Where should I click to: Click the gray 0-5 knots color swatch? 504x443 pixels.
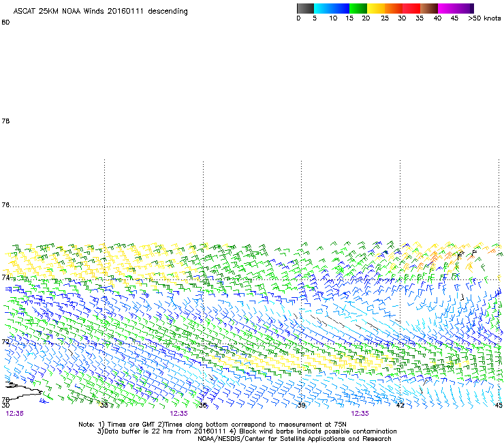click(305, 8)
